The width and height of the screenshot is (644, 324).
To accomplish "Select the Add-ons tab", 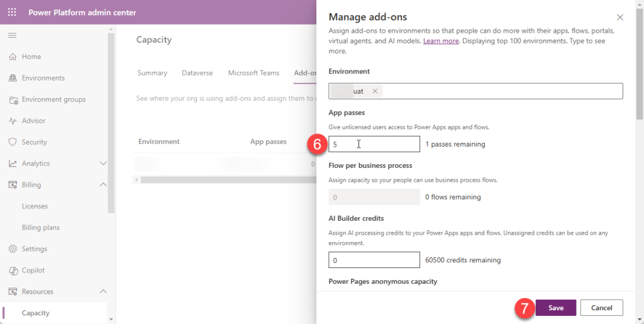I will [x=305, y=73].
